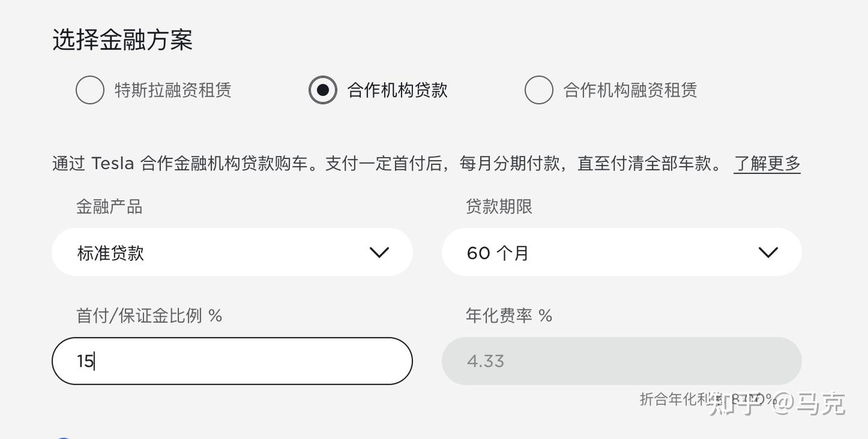The image size is (868, 439).
Task: Click the 贷款期限 field label
Action: (x=499, y=207)
